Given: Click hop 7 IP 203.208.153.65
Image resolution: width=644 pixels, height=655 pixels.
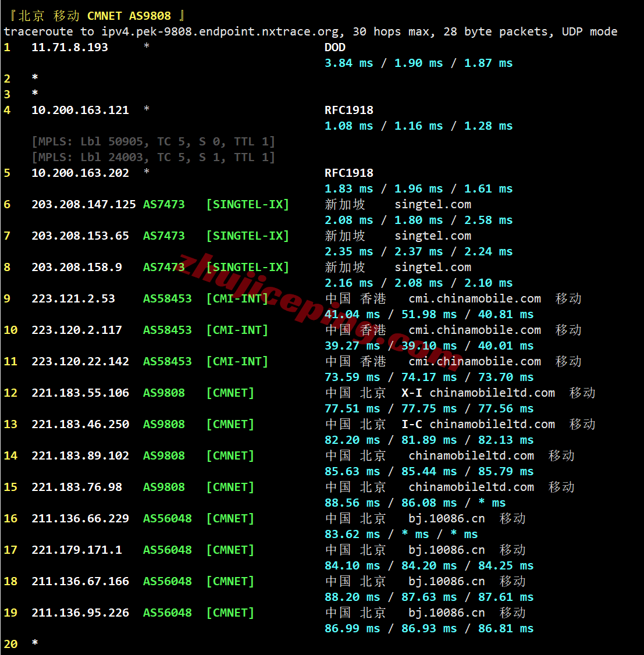Looking at the screenshot, I should pos(80,236).
